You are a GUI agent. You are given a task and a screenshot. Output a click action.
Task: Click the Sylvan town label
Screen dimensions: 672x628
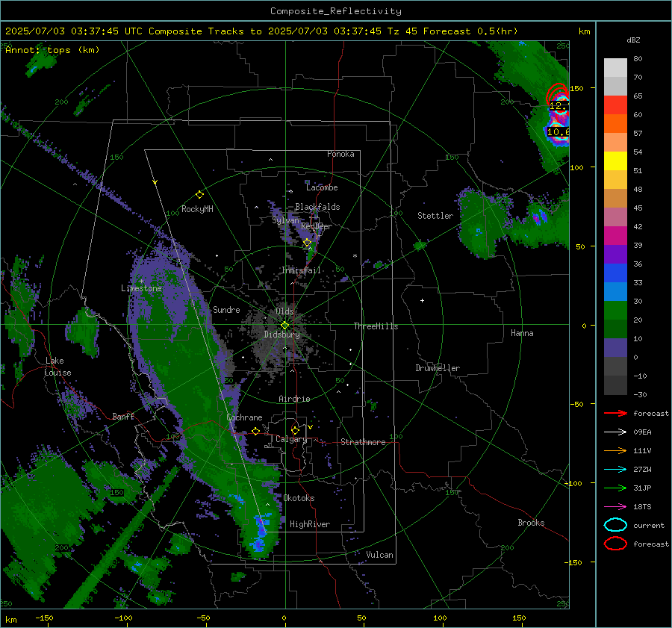coord(285,220)
